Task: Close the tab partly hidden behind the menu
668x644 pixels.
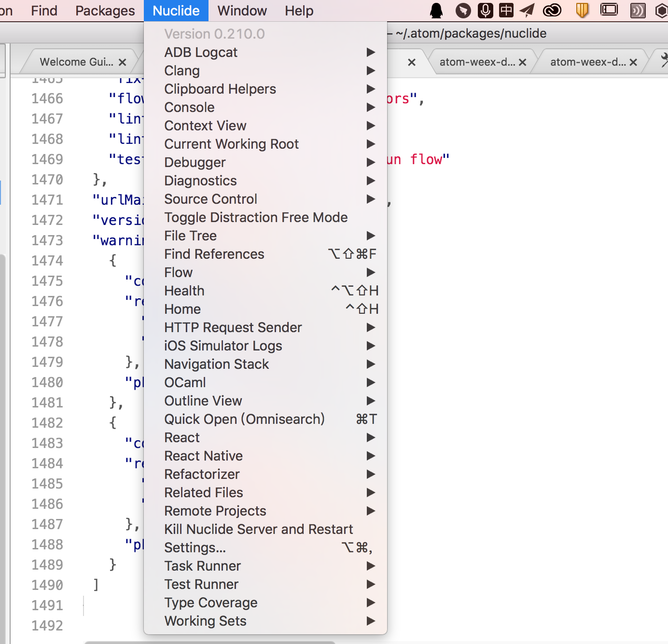Action: pyautogui.click(x=412, y=62)
